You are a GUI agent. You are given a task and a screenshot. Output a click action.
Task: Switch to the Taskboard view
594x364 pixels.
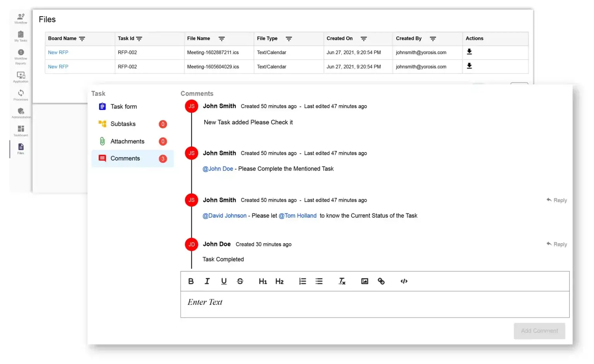20,130
